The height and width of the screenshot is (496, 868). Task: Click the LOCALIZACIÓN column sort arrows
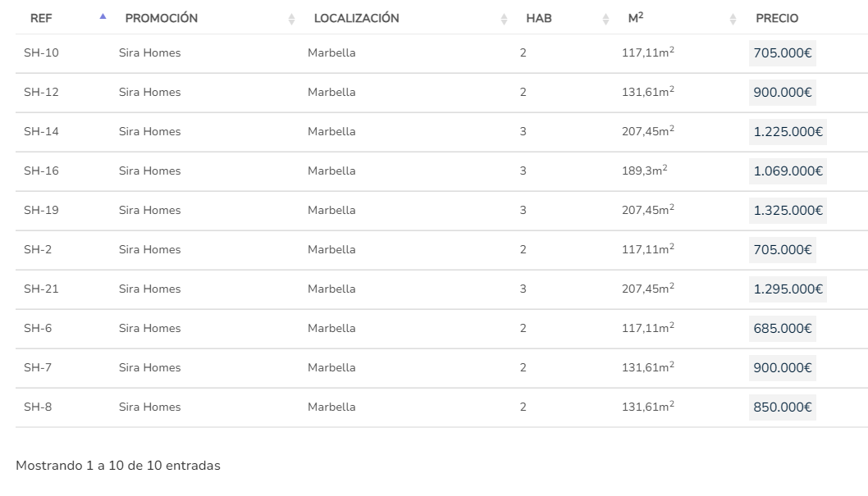click(504, 20)
